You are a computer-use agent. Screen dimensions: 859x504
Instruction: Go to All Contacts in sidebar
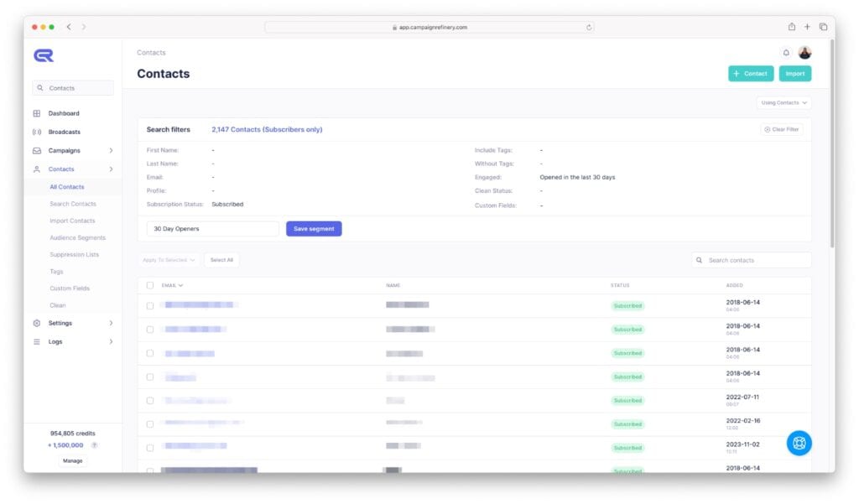point(67,187)
